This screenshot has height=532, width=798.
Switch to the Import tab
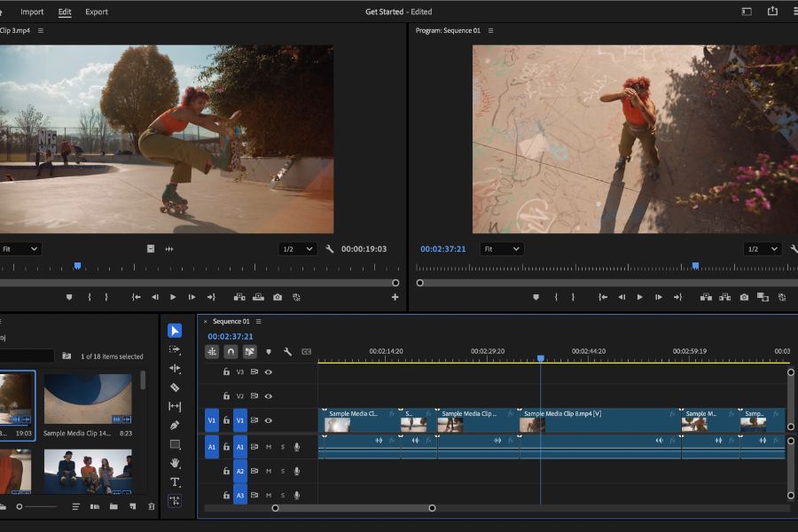pyautogui.click(x=32, y=12)
